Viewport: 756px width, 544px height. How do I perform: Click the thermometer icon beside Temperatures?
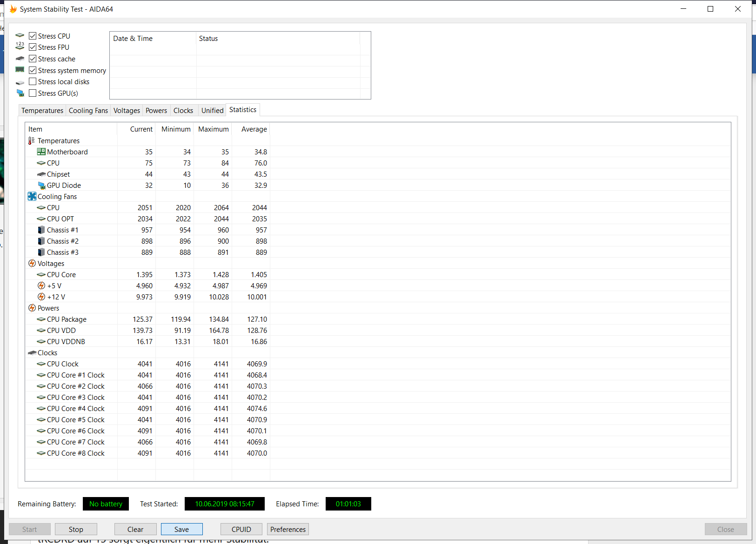pyautogui.click(x=32, y=140)
